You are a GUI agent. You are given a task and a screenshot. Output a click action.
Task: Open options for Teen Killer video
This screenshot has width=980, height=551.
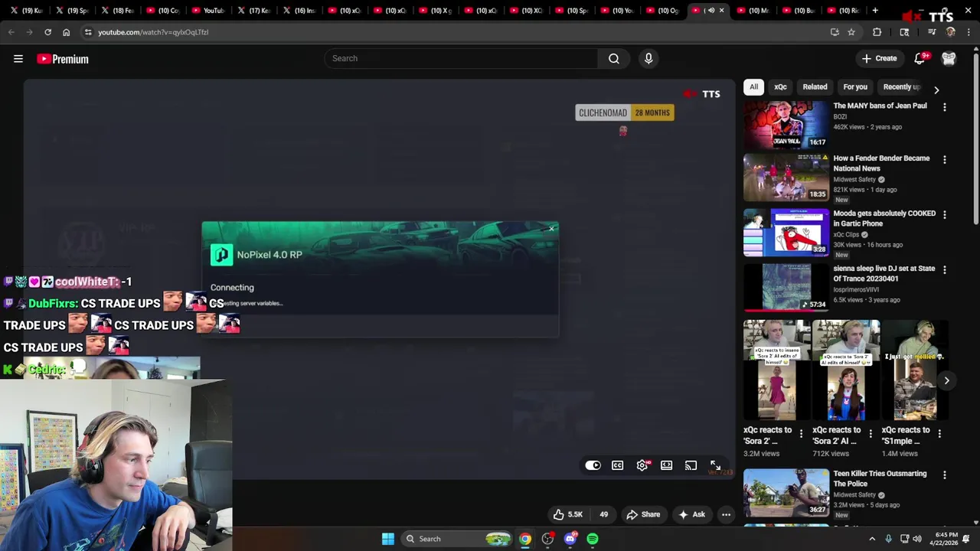pyautogui.click(x=944, y=475)
